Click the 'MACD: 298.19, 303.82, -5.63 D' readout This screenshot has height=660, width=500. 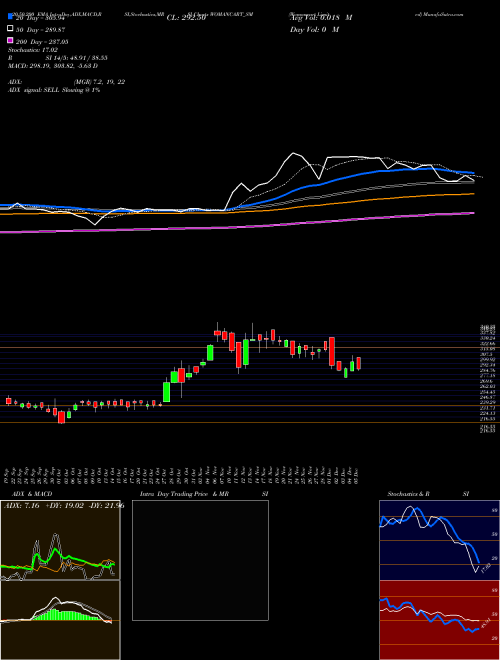pos(53,66)
